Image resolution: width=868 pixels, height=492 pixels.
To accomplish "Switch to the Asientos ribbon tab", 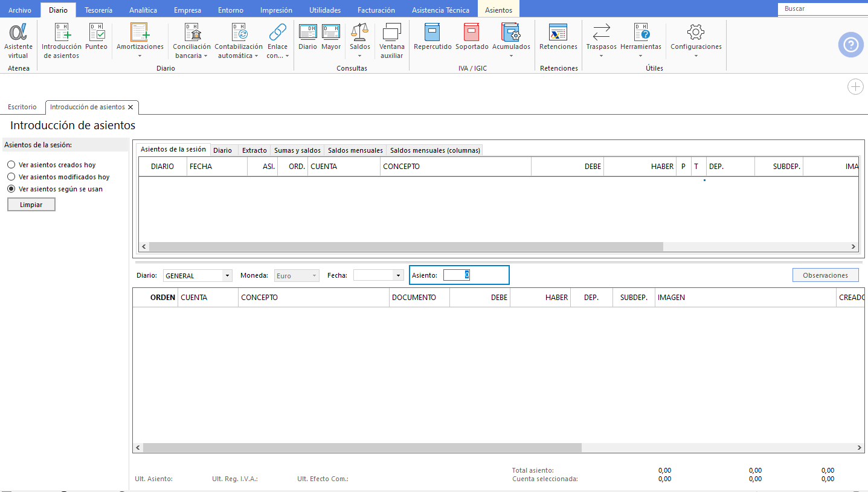I will (498, 10).
